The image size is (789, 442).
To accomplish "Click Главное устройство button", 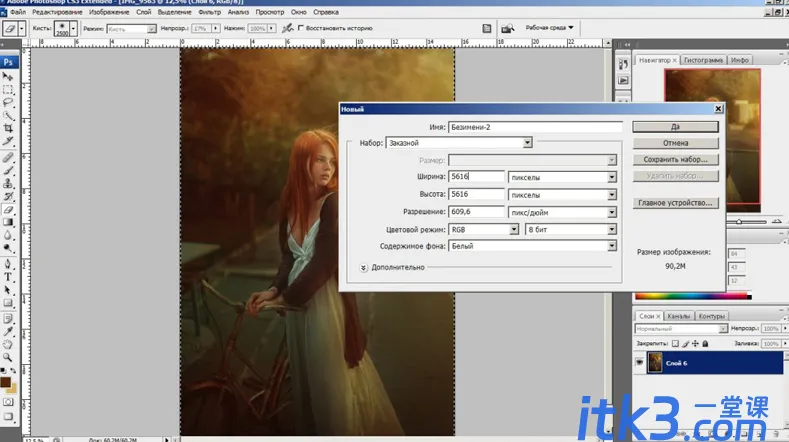I will pyautogui.click(x=675, y=203).
